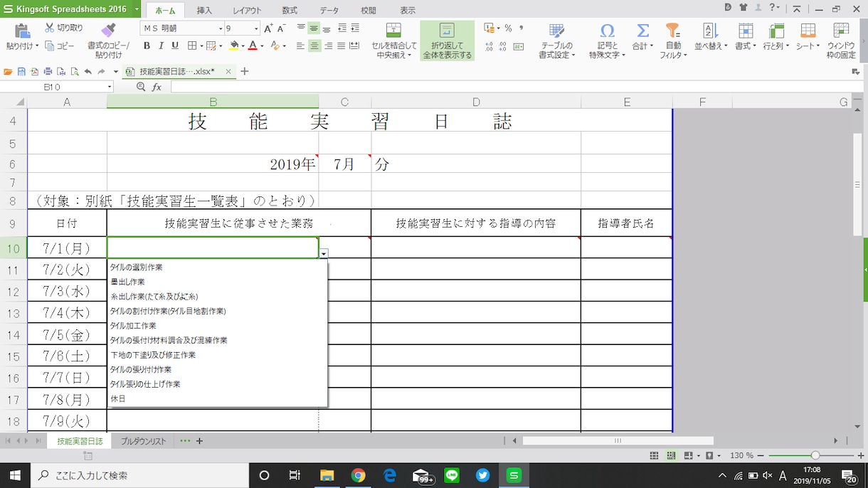
Task: Cut selection with 切り取り
Action: (64, 28)
